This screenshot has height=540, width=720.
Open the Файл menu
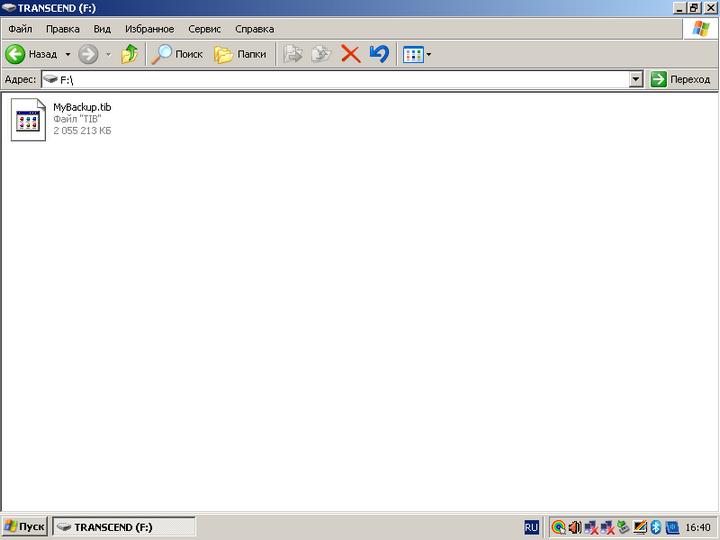click(20, 29)
